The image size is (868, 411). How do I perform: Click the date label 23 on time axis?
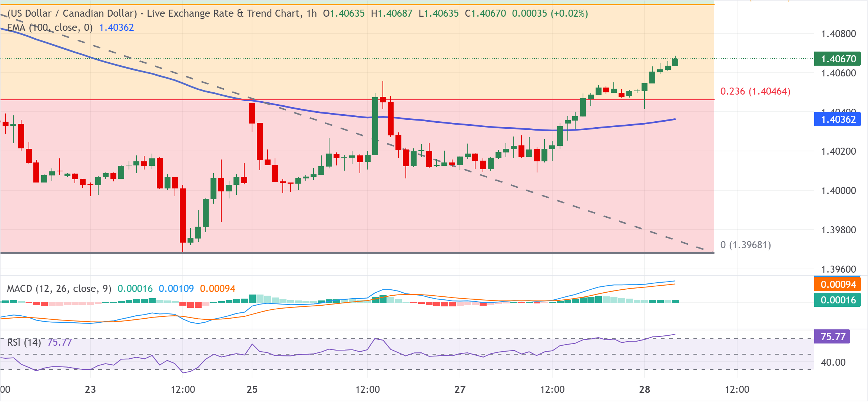90,389
